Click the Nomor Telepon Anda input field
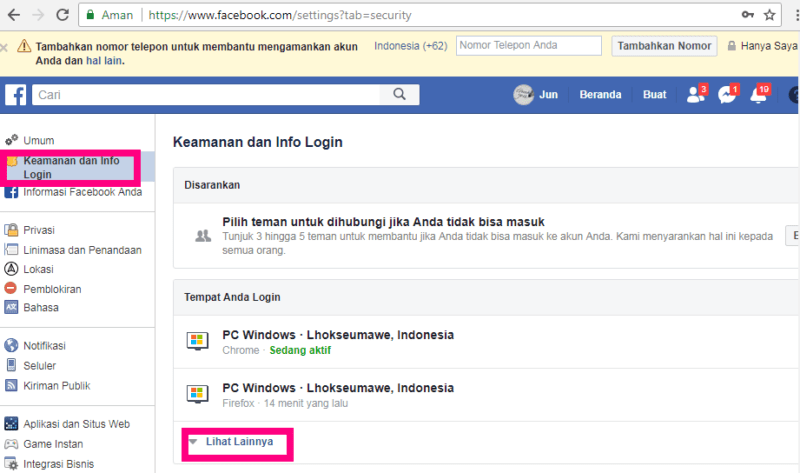Viewport: 800px width, 473px height. (529, 45)
